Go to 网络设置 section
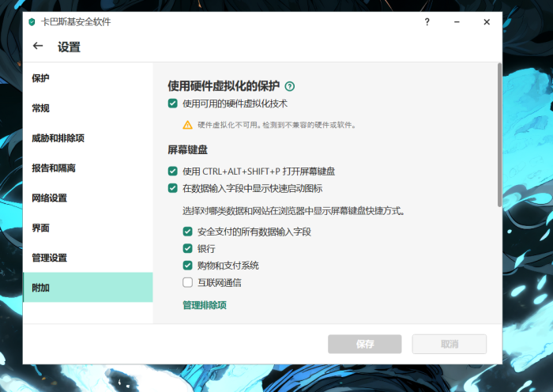The height and width of the screenshot is (392, 553). point(88,198)
